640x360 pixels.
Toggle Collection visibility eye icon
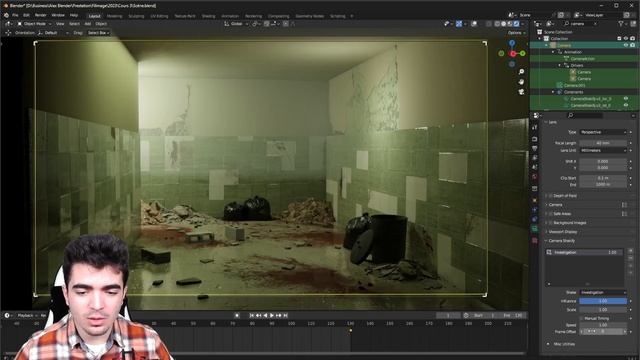tap(626, 38)
